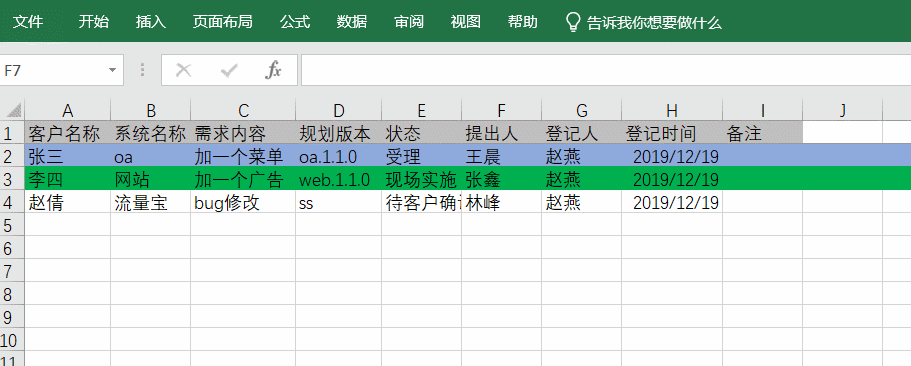Open the 审阅 ribbon tab

[408, 22]
